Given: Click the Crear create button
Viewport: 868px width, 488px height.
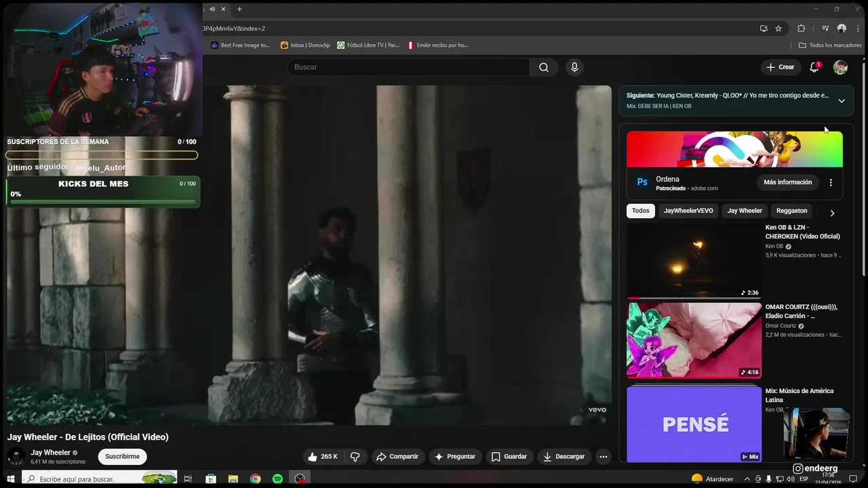Looking at the screenshot, I should pyautogui.click(x=780, y=67).
